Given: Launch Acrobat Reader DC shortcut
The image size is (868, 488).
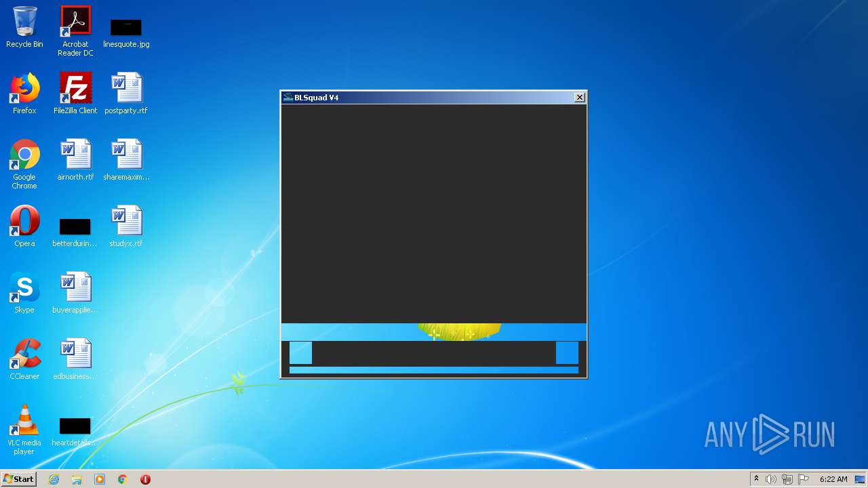Looking at the screenshot, I should [75, 31].
